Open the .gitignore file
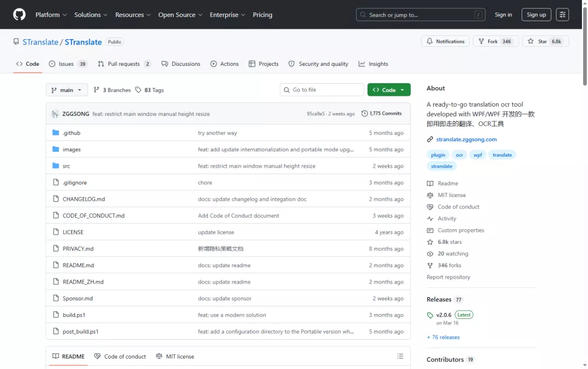Image resolution: width=588 pixels, height=369 pixels. pos(75,183)
